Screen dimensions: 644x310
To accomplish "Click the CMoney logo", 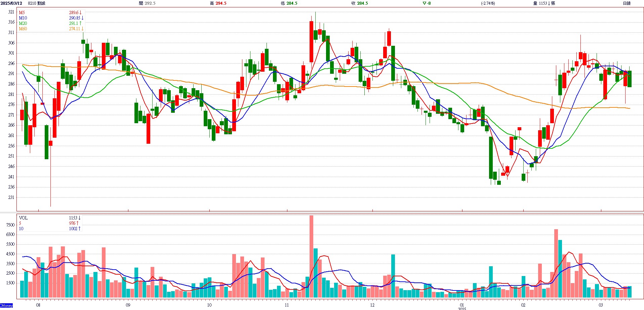I will pyautogui.click(x=6, y=306).
